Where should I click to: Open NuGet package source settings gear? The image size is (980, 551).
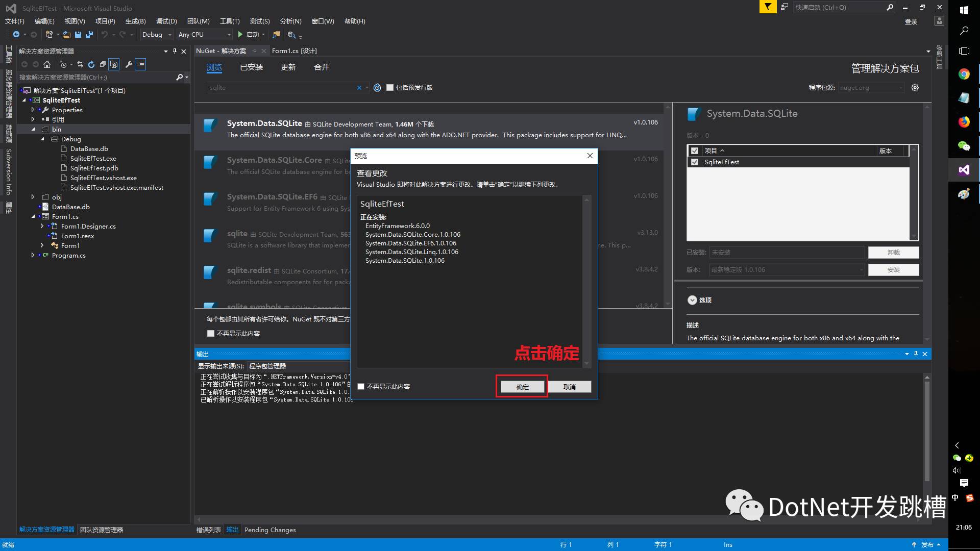pos(915,88)
